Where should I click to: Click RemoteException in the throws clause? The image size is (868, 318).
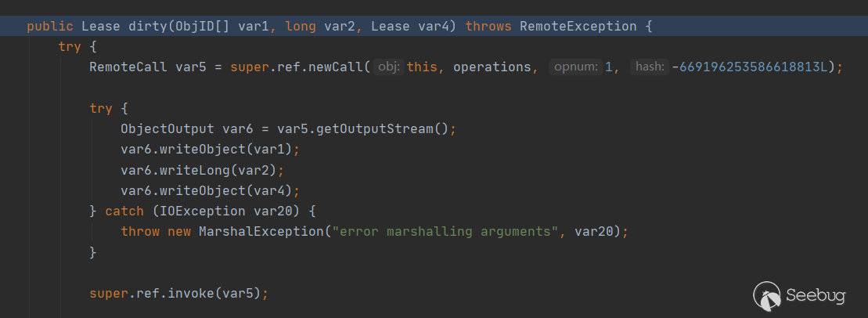[578, 27]
